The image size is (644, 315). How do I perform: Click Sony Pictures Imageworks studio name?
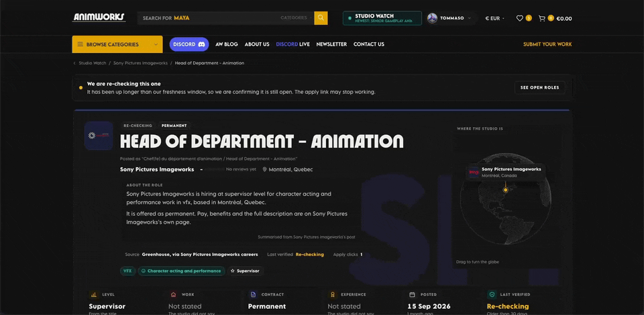tap(157, 169)
